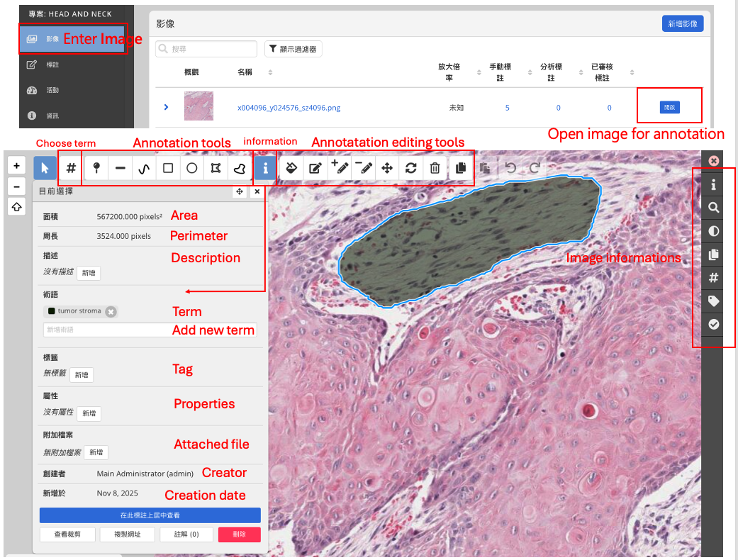This screenshot has width=738, height=560.
Task: Sort the list by 名稱 column arrows
Action: click(270, 72)
